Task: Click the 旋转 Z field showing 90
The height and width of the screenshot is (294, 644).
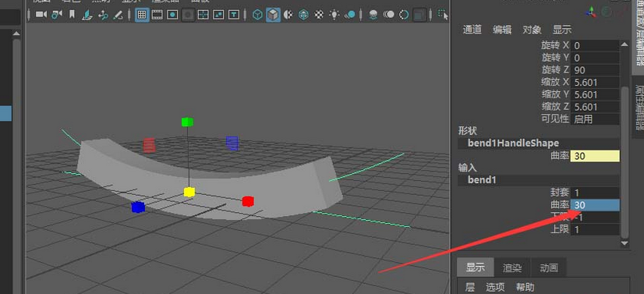Action: (x=595, y=70)
